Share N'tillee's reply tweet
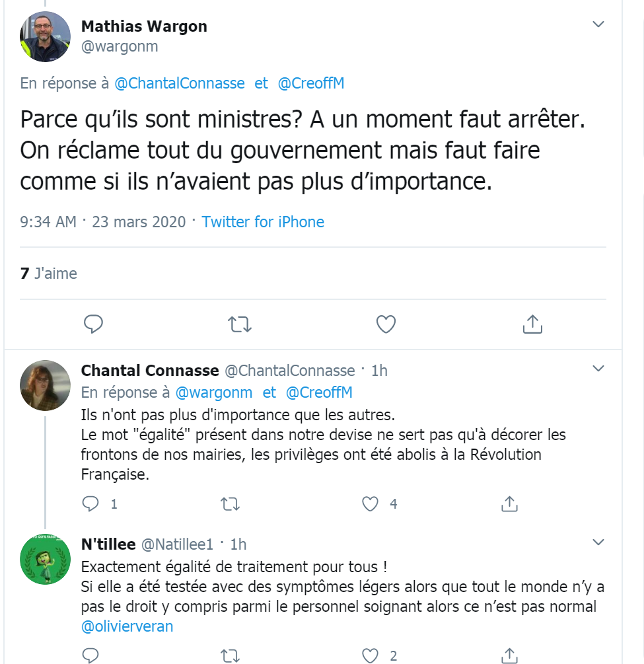 [509, 655]
